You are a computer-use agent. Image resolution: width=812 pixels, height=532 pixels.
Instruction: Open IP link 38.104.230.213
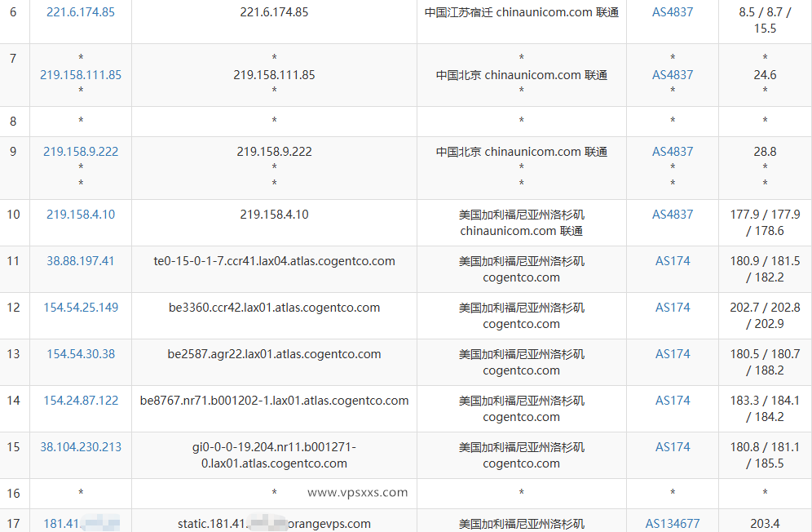coord(81,447)
